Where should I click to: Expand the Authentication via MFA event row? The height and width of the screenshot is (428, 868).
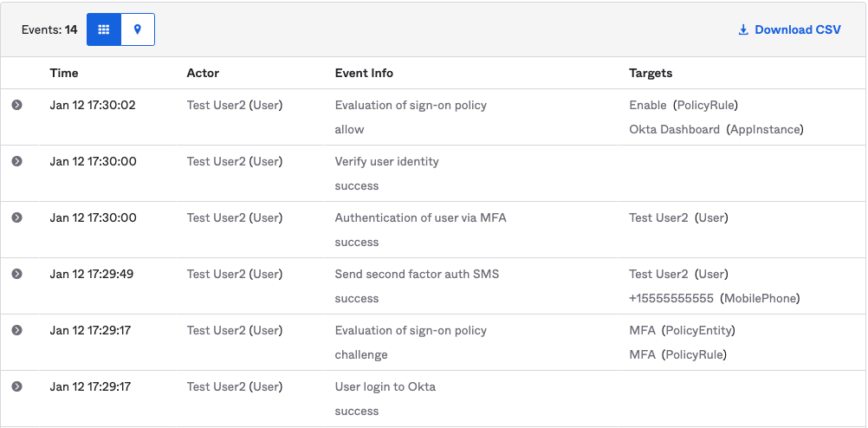coord(16,217)
